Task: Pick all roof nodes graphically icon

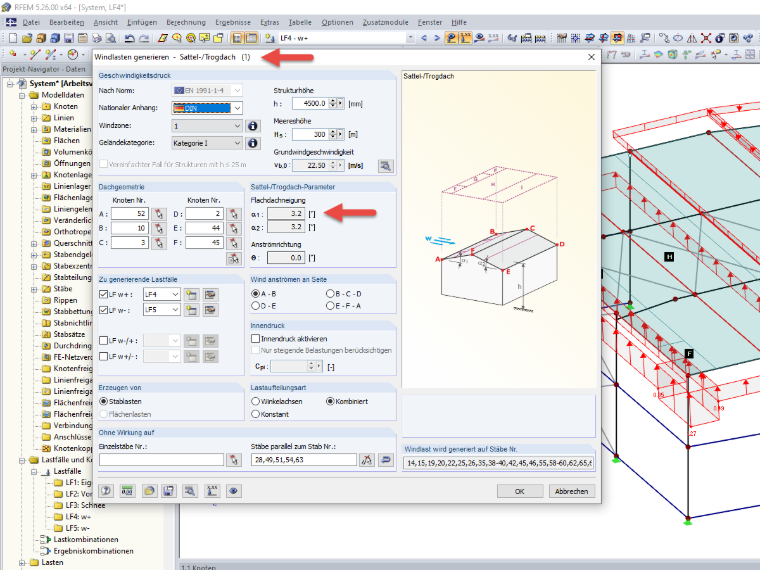Action: pos(234,258)
